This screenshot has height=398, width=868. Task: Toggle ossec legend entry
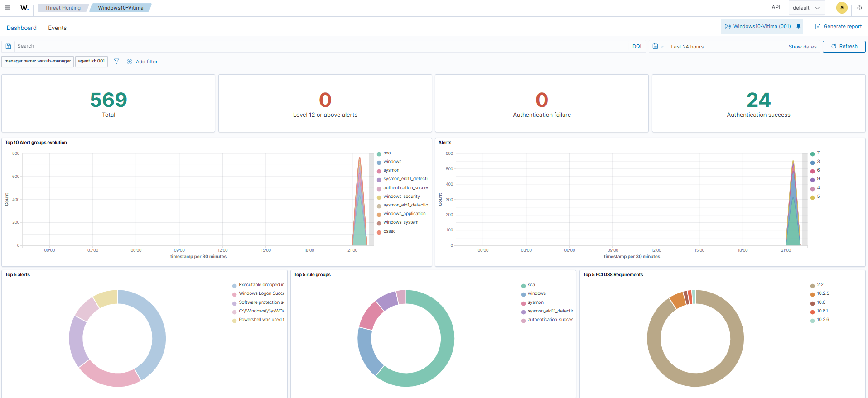[x=386, y=231]
